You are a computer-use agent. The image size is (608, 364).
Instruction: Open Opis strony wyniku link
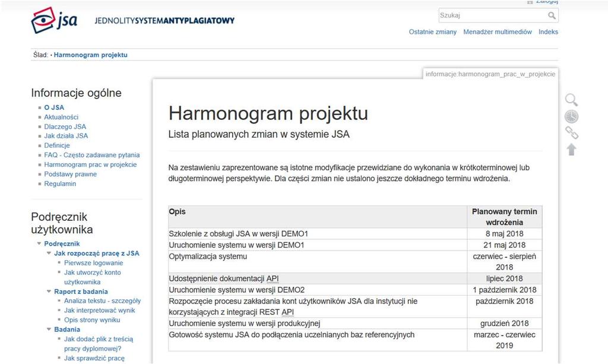92,320
